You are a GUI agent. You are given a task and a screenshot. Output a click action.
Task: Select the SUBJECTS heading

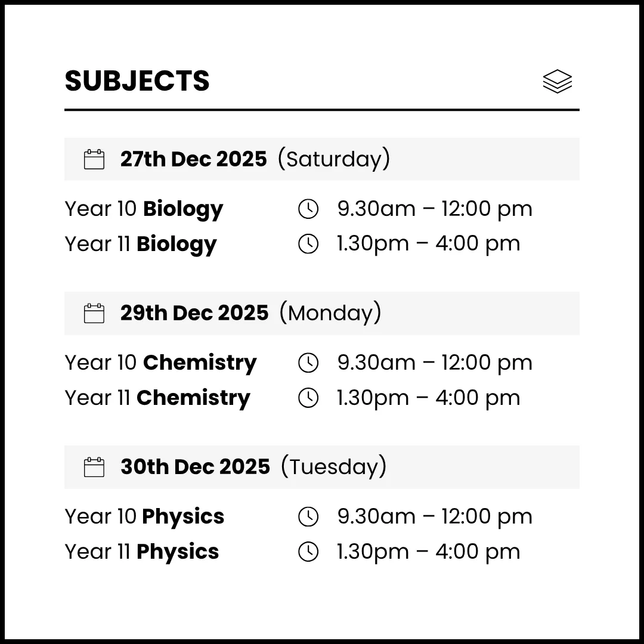click(137, 81)
